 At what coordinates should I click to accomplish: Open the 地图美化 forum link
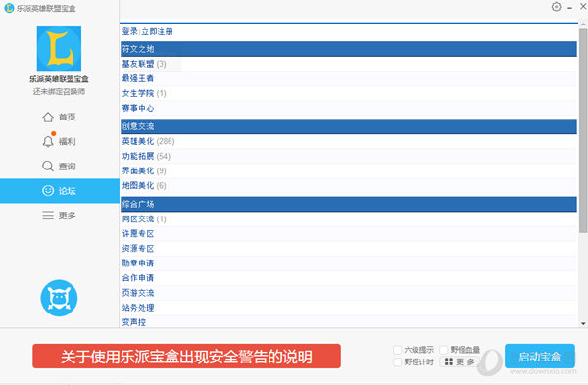point(138,185)
